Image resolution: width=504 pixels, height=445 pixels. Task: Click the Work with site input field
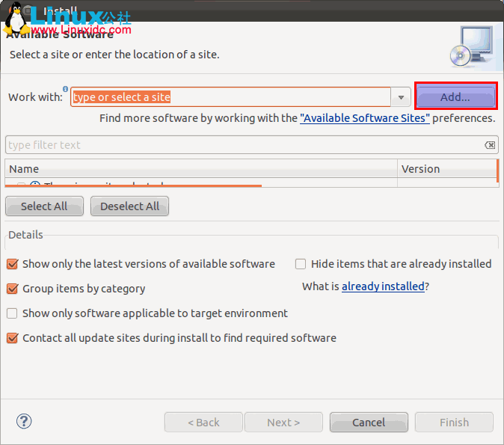point(230,97)
